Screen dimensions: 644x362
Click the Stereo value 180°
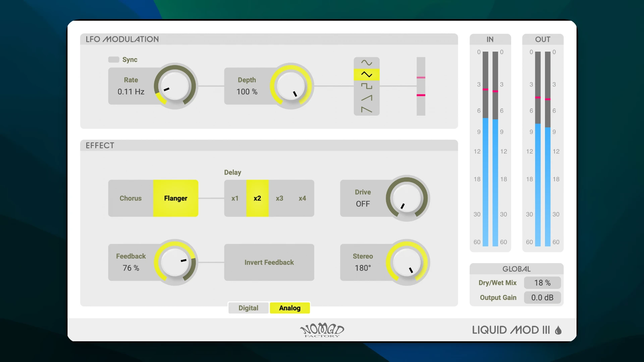click(363, 268)
